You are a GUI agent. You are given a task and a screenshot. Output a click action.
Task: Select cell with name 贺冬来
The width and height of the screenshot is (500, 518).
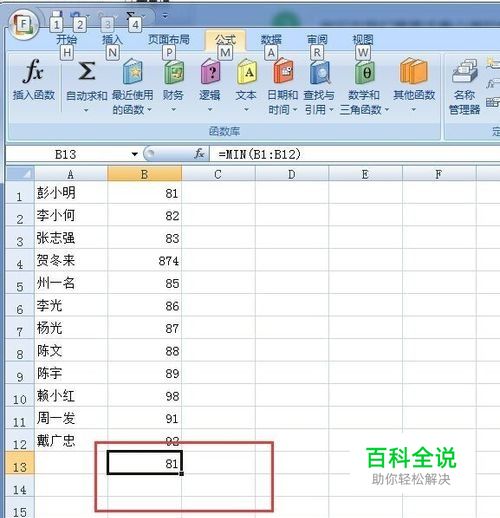point(71,260)
